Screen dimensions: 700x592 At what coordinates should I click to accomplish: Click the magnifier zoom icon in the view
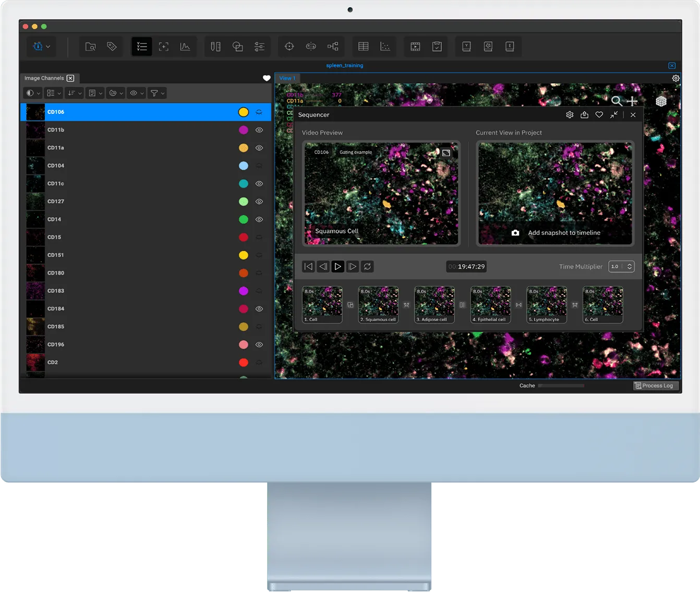[x=617, y=101]
